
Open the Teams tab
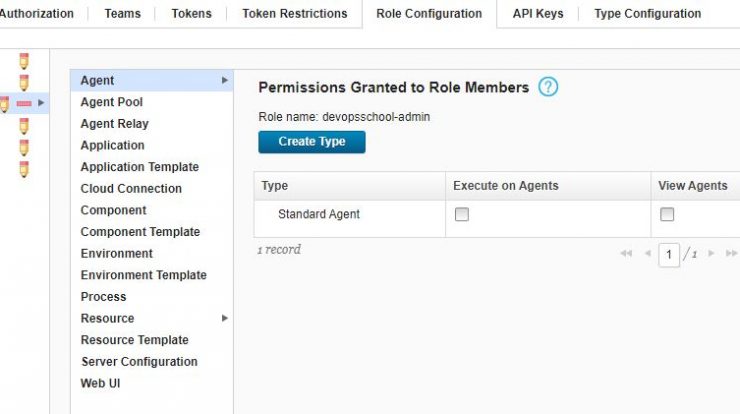click(123, 13)
